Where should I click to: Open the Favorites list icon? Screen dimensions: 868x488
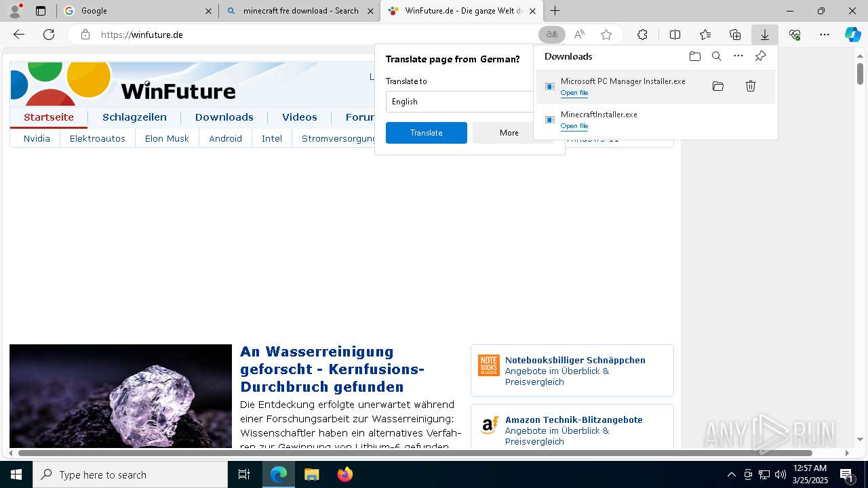coord(705,35)
